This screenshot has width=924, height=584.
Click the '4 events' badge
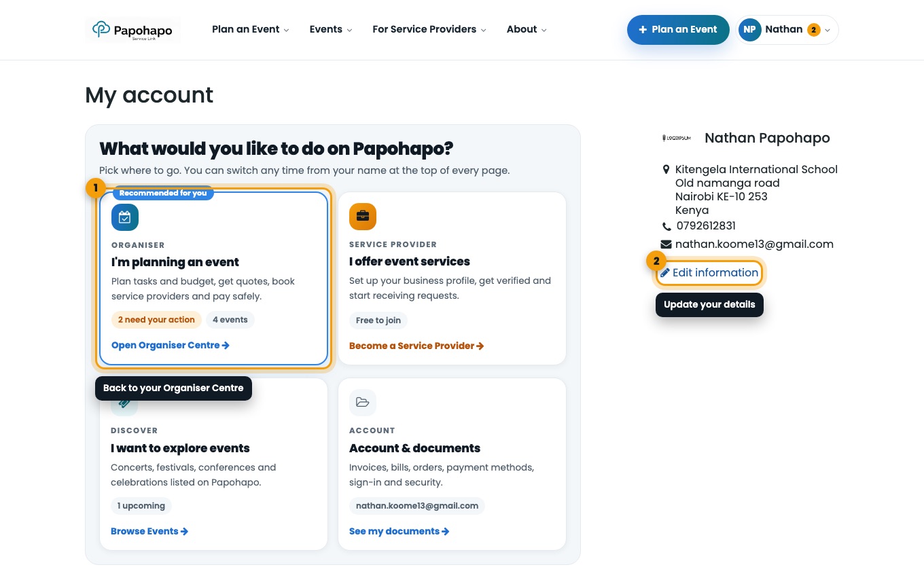(230, 320)
